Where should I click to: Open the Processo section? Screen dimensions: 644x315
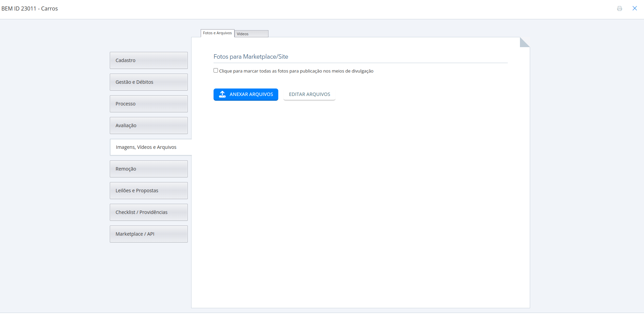(x=148, y=103)
